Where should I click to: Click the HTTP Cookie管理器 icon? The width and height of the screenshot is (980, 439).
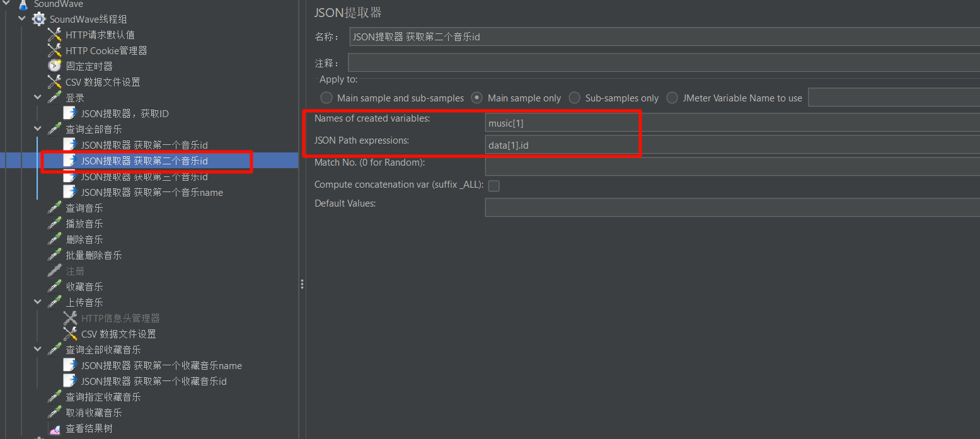[55, 50]
